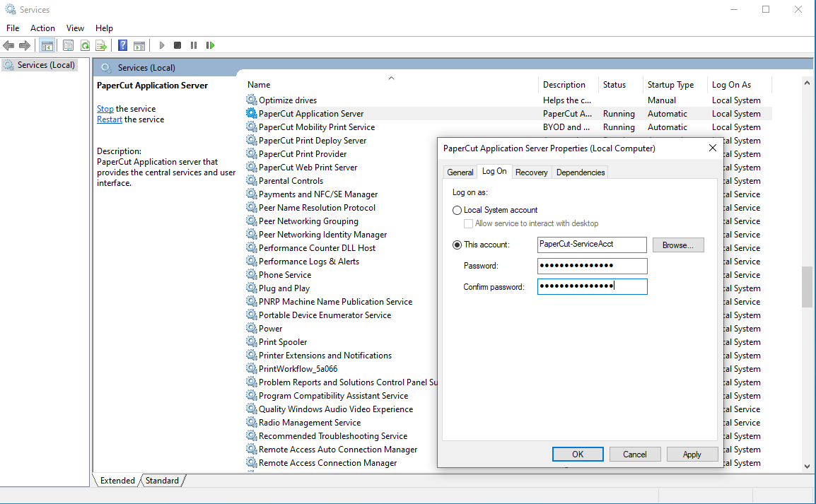Select the Local System account radio button

pyautogui.click(x=457, y=210)
